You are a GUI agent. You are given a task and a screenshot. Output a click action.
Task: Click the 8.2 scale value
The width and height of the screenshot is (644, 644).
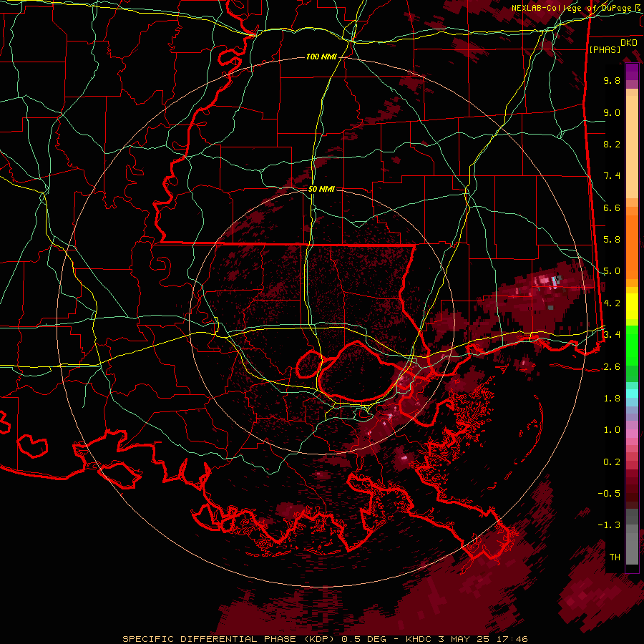(x=612, y=144)
